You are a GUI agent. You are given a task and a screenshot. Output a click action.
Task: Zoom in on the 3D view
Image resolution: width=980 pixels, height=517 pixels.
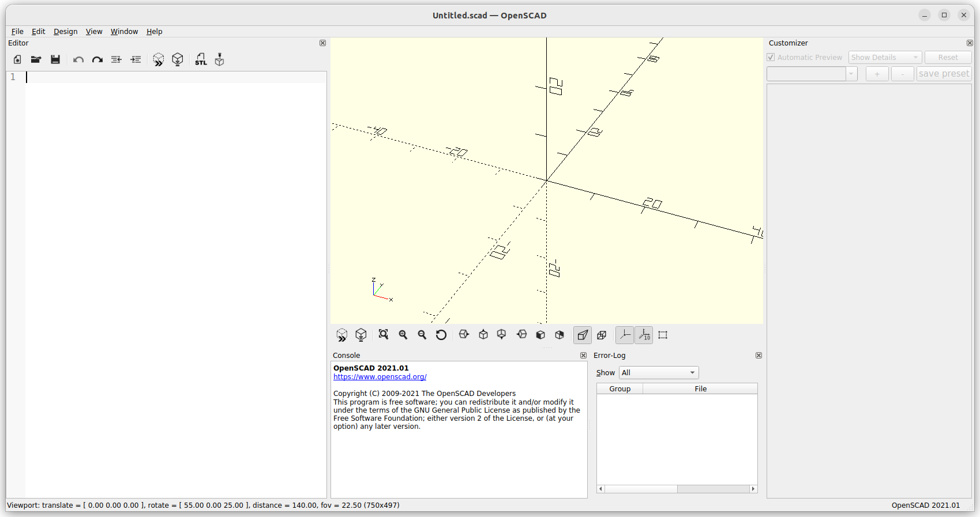[403, 335]
